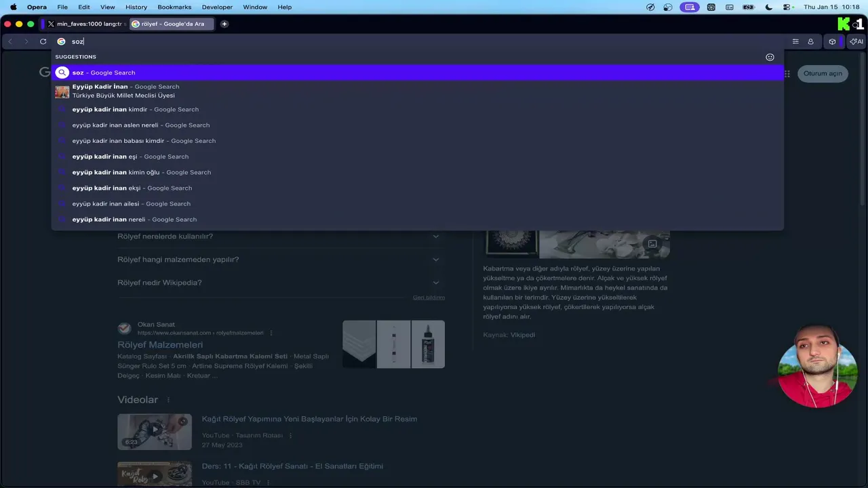Reload the page with the refresh icon
868x488 pixels.
point(43,41)
